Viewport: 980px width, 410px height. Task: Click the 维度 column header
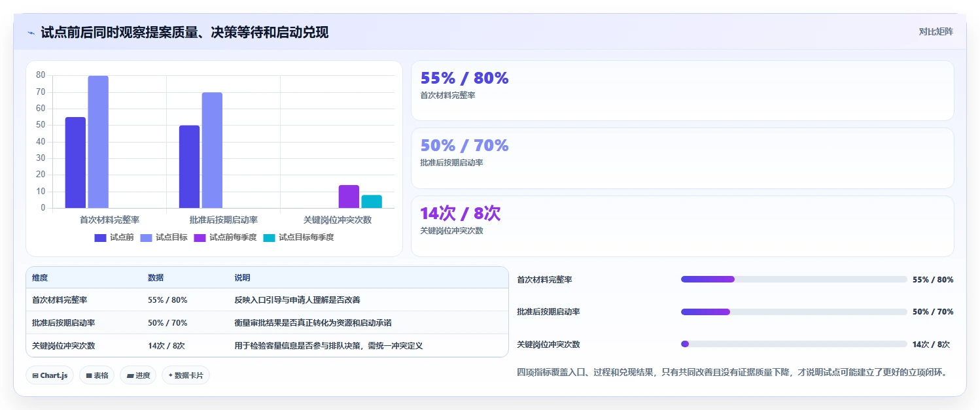click(x=40, y=278)
